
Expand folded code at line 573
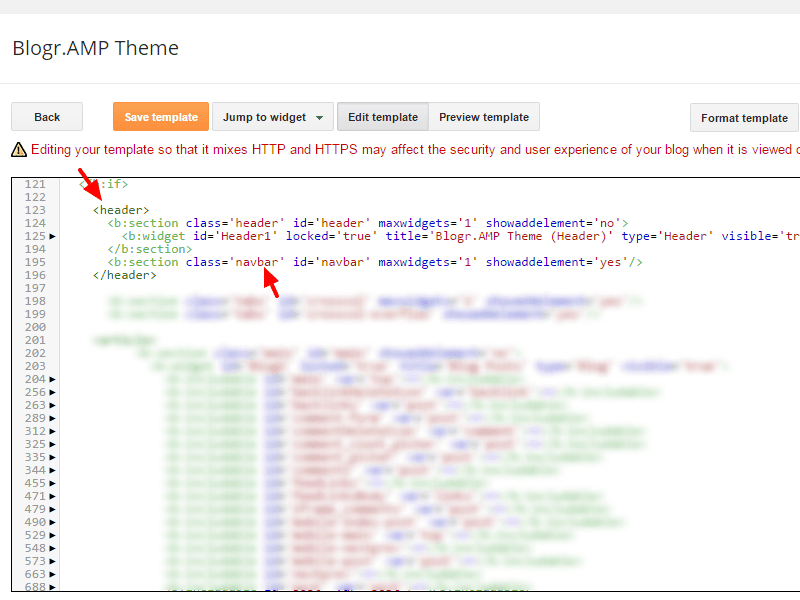(53, 561)
